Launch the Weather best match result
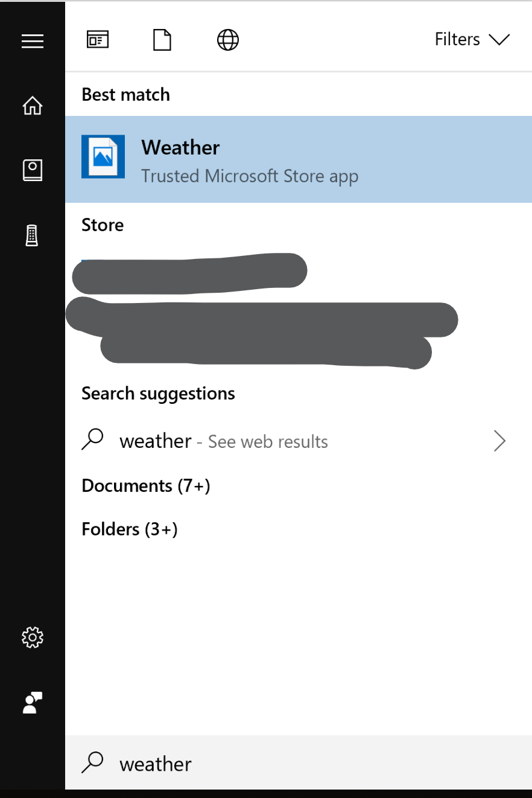The width and height of the screenshot is (532, 798). click(x=299, y=159)
